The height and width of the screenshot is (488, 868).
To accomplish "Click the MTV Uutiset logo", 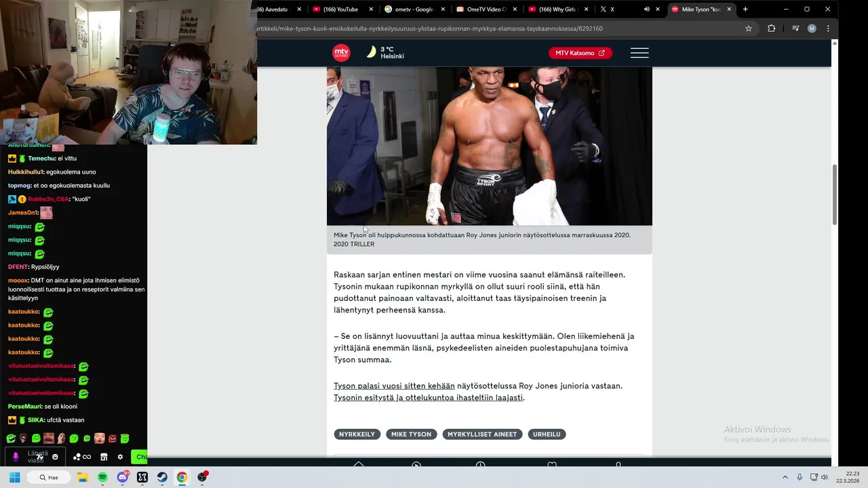I will click(x=341, y=53).
